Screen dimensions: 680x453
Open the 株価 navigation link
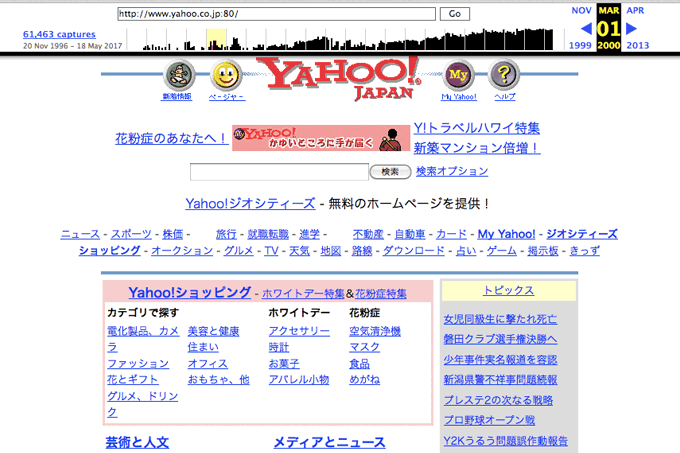coord(173,234)
